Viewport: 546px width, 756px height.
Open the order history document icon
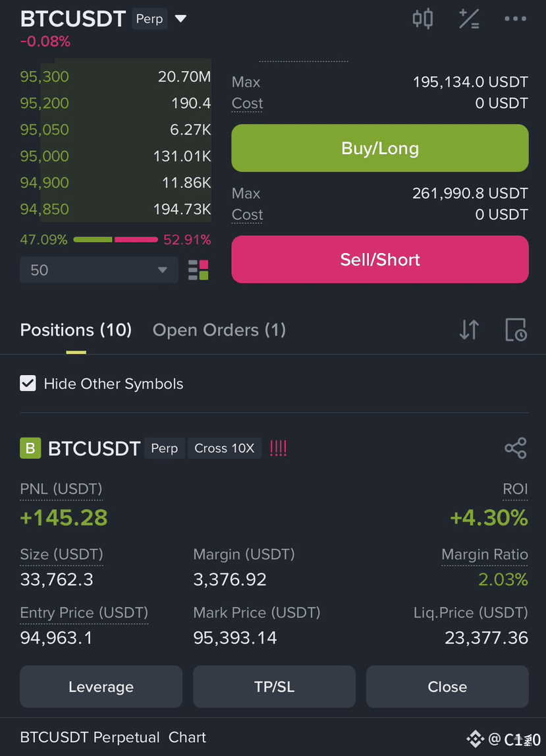[x=516, y=330]
